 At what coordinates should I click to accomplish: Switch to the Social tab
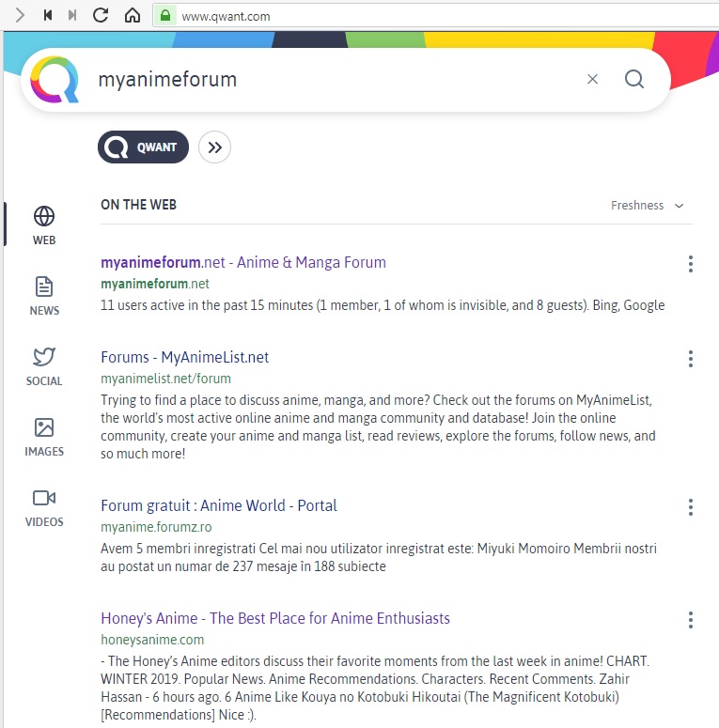point(44,366)
